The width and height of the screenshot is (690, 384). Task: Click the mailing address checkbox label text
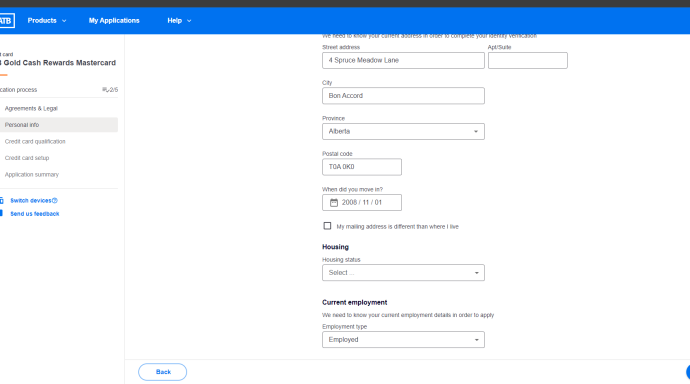point(397,227)
